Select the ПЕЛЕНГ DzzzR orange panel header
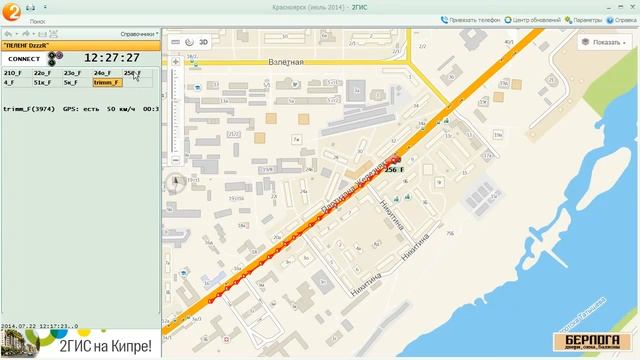Image resolution: width=640 pixels, height=360 pixels. (81, 46)
